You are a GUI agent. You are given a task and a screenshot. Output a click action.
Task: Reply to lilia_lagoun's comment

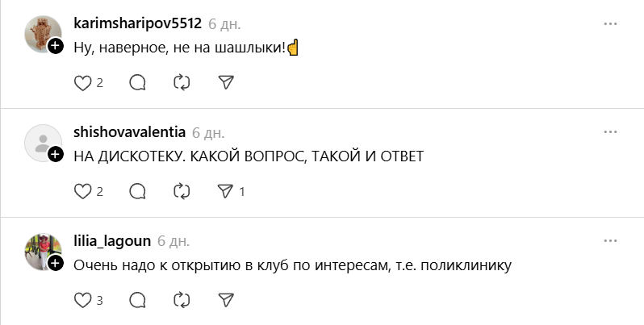pos(137,300)
